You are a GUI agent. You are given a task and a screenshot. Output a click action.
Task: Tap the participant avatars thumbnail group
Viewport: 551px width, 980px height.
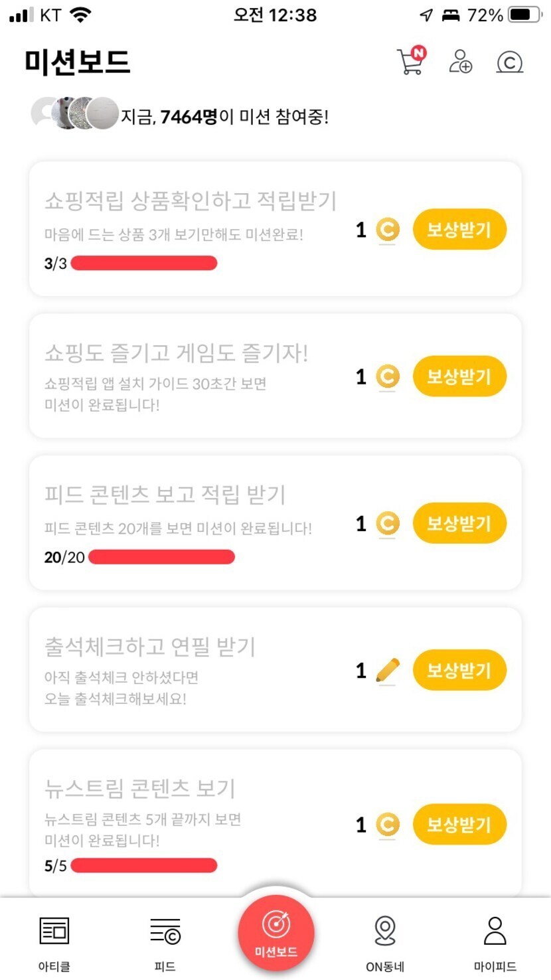click(x=74, y=114)
